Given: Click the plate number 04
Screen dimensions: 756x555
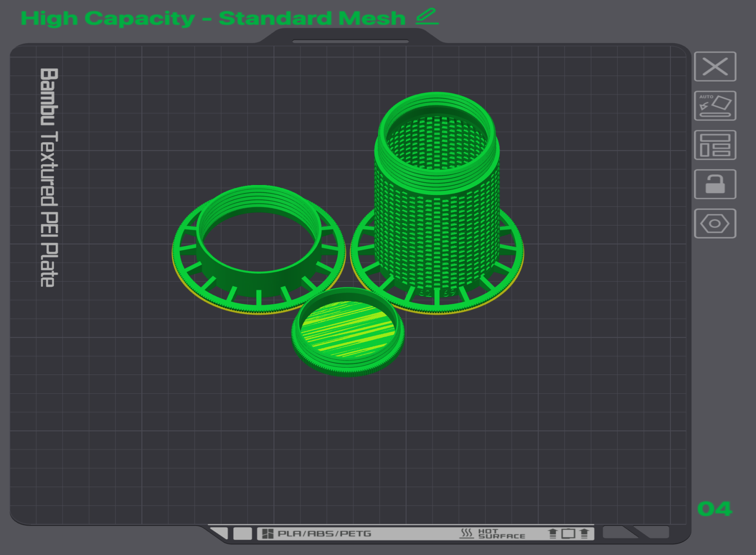Looking at the screenshot, I should [x=714, y=509].
